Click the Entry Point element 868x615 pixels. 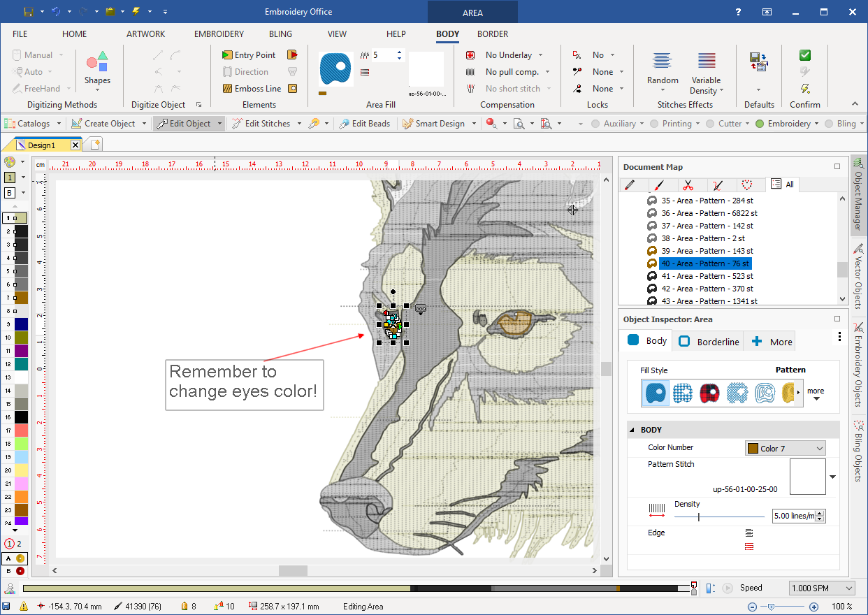point(248,55)
